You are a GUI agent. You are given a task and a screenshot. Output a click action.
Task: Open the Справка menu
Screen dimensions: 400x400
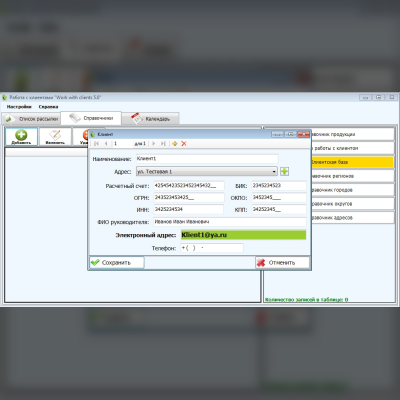[x=48, y=107]
